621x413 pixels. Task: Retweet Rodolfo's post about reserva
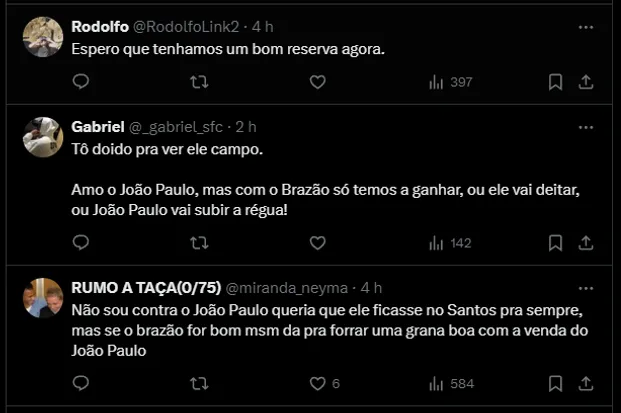click(x=199, y=82)
